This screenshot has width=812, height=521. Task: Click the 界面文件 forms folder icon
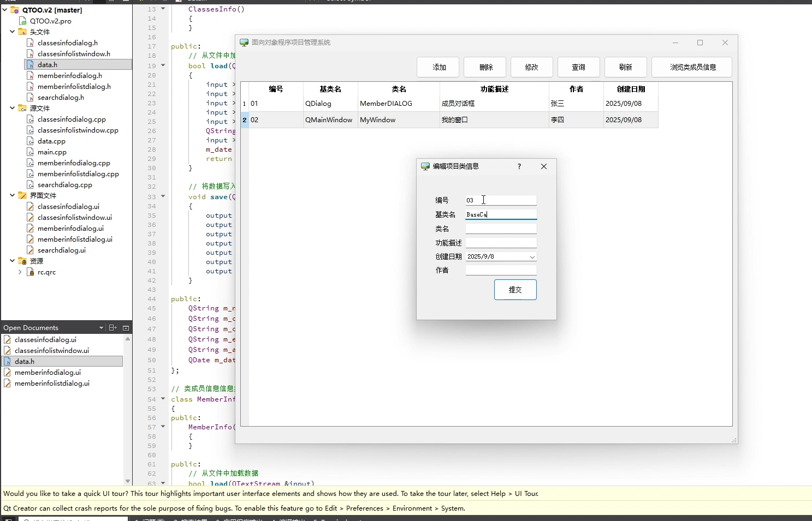(x=22, y=195)
